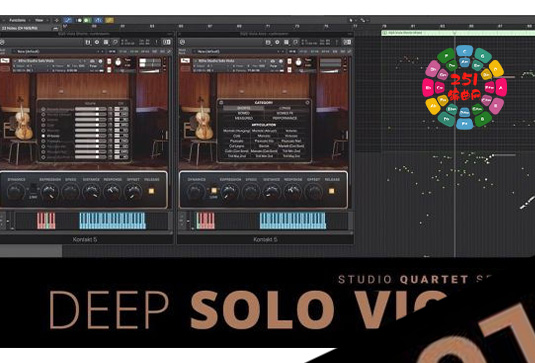Open settings gear in left Kontakt header
This screenshot has height=363, width=535.
click(97, 42)
